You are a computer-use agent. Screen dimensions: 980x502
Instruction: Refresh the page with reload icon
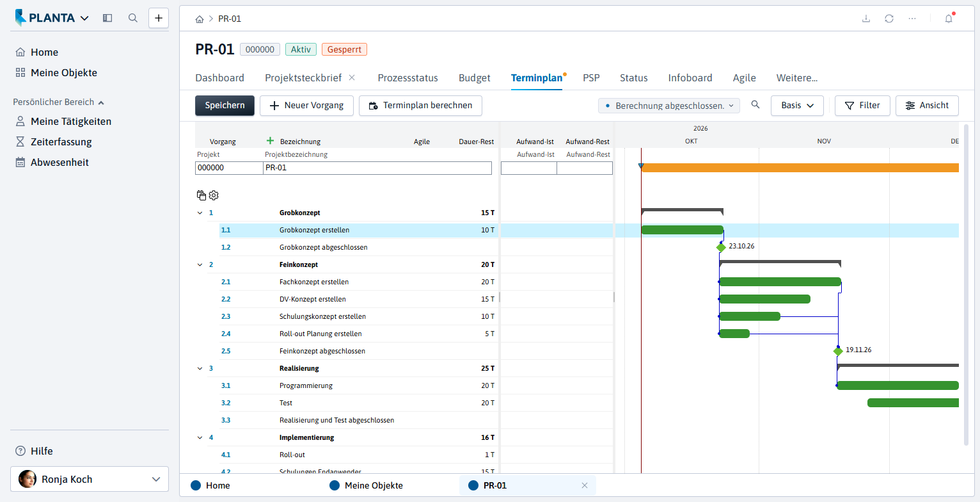click(x=889, y=19)
